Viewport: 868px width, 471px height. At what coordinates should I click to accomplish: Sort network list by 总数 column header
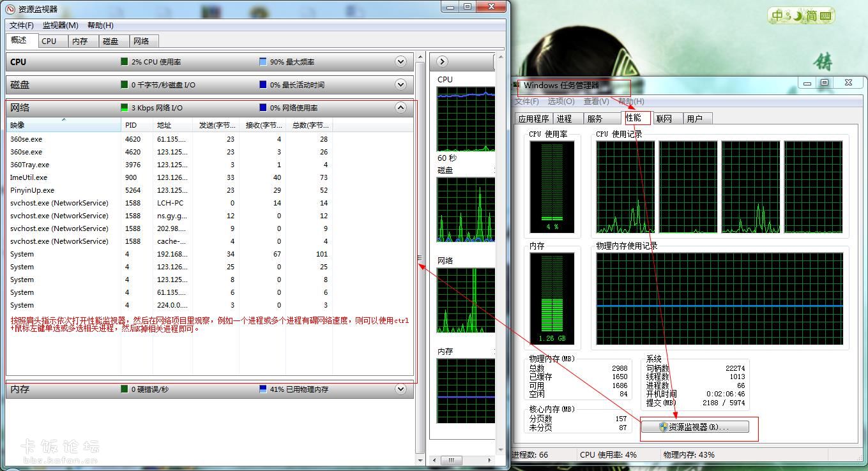pyautogui.click(x=309, y=125)
